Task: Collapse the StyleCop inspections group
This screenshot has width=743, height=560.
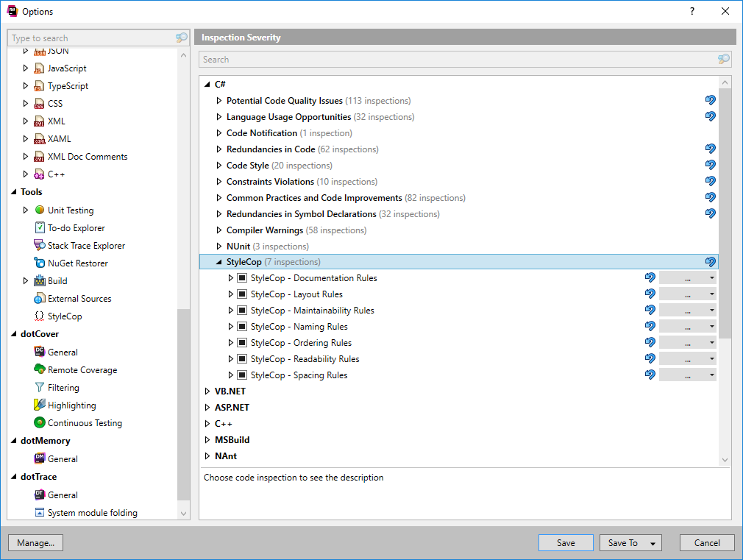Action: pyautogui.click(x=218, y=262)
